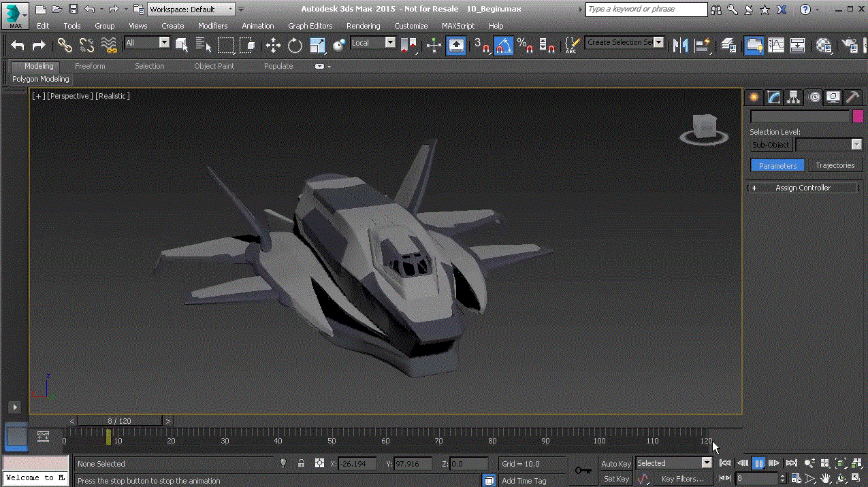
Task: Click the magenta object color swatch
Action: (x=858, y=116)
